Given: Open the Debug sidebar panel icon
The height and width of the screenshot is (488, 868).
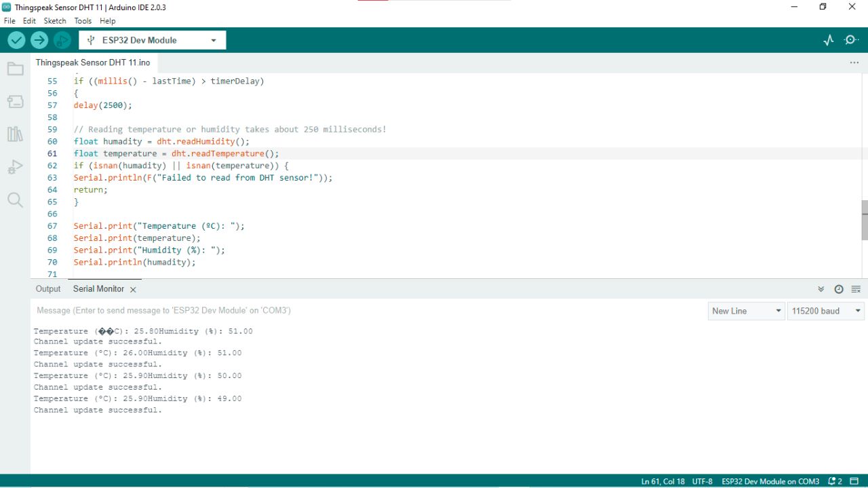Looking at the screenshot, I should click(15, 167).
